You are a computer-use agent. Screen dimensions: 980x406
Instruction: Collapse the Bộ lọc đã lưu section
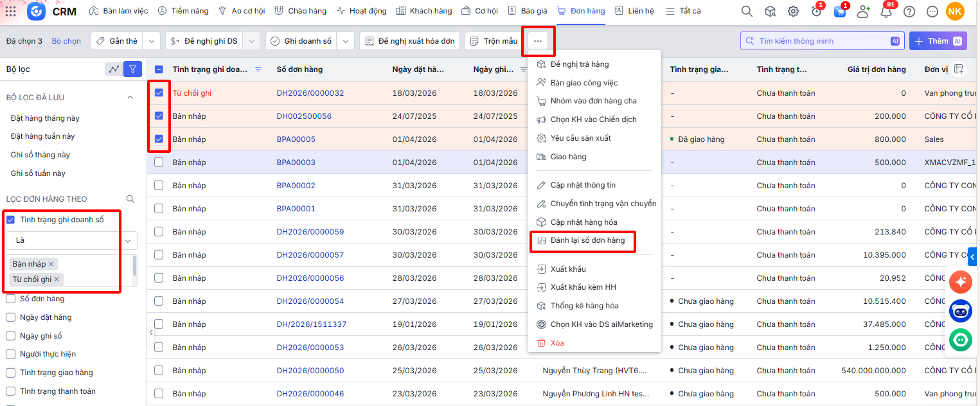coord(130,98)
